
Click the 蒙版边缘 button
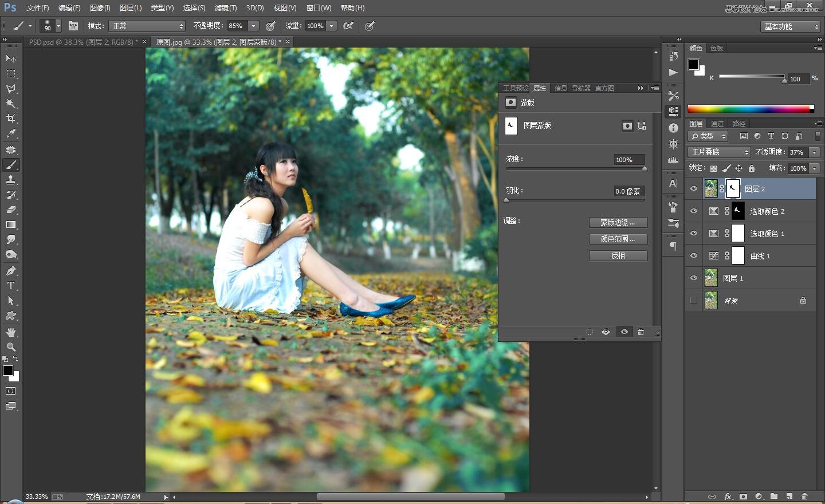pyautogui.click(x=618, y=223)
